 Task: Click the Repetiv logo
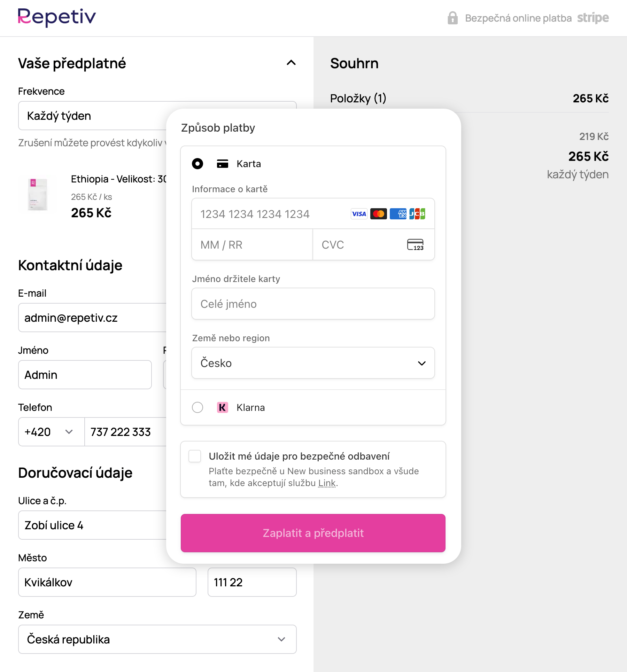pyautogui.click(x=57, y=17)
